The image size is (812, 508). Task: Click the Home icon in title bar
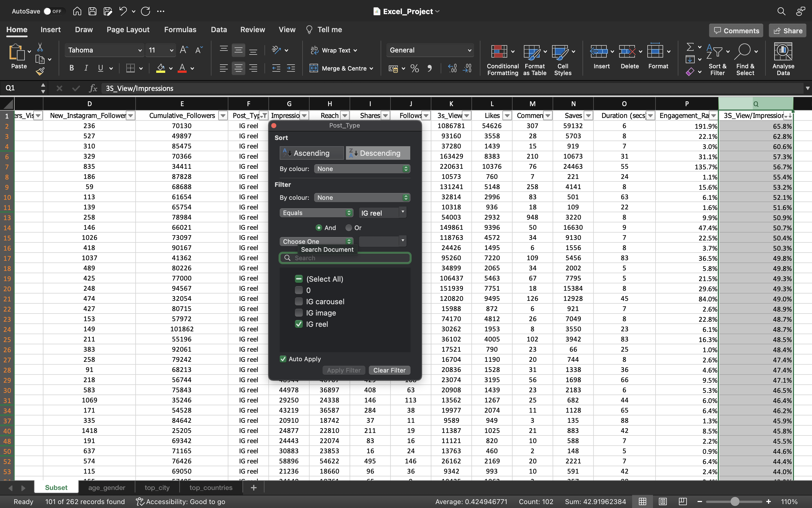tap(77, 11)
